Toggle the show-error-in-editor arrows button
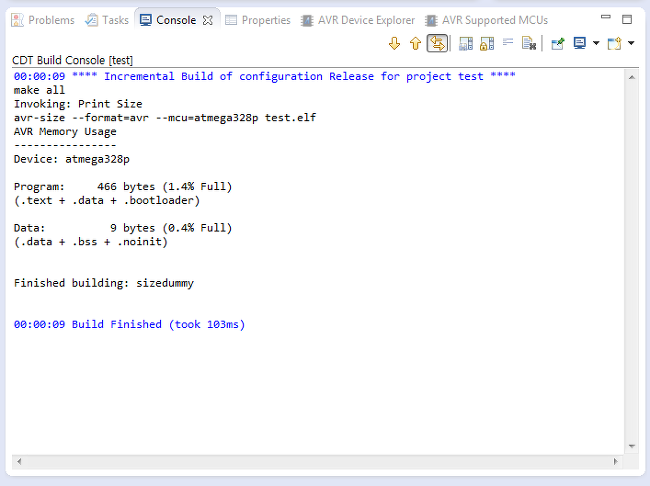The height and width of the screenshot is (486, 650). (x=437, y=43)
